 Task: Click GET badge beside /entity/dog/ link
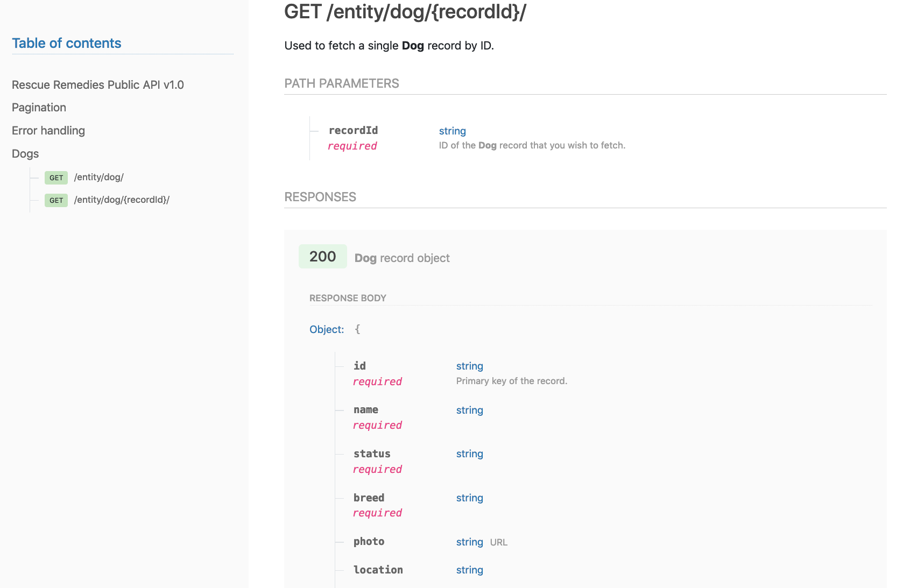click(56, 178)
